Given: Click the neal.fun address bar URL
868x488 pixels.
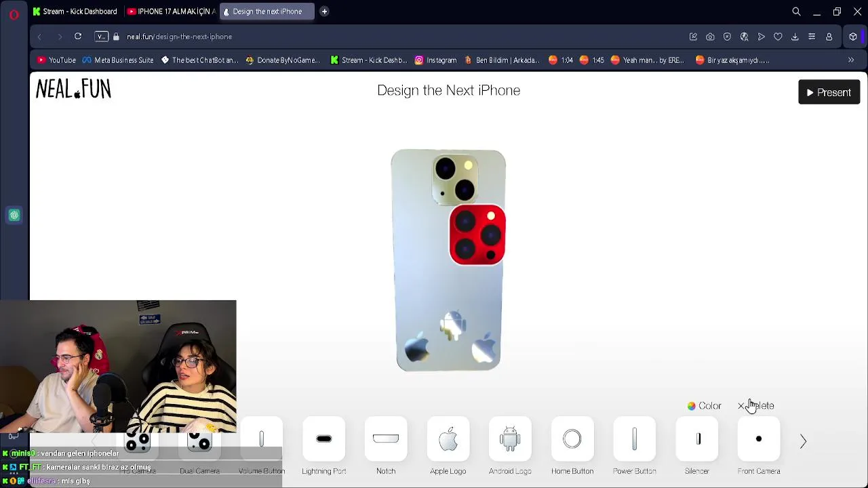Looking at the screenshot, I should tap(179, 37).
